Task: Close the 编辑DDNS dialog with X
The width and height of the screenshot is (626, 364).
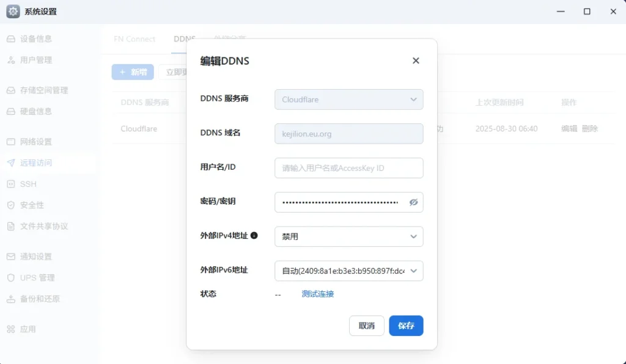Action: pyautogui.click(x=416, y=60)
